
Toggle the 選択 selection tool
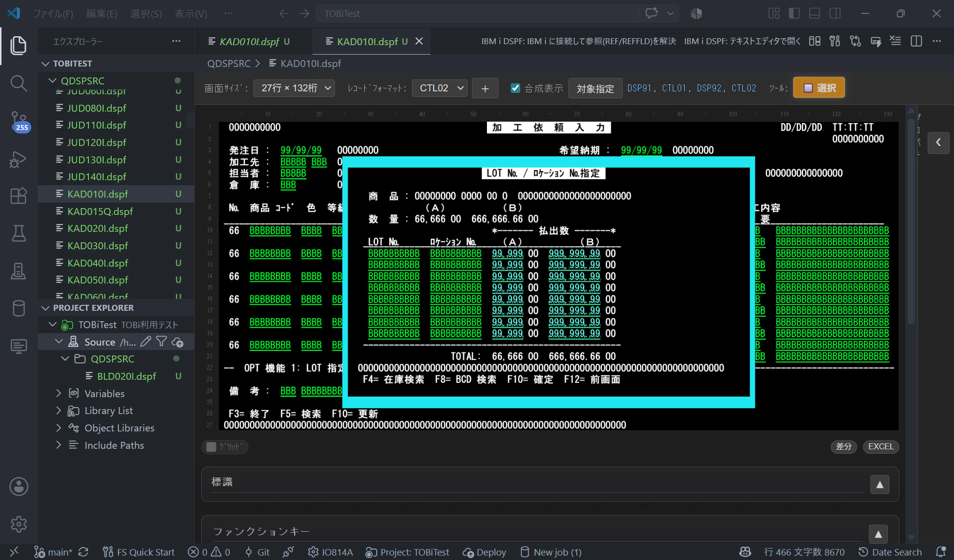click(x=819, y=88)
